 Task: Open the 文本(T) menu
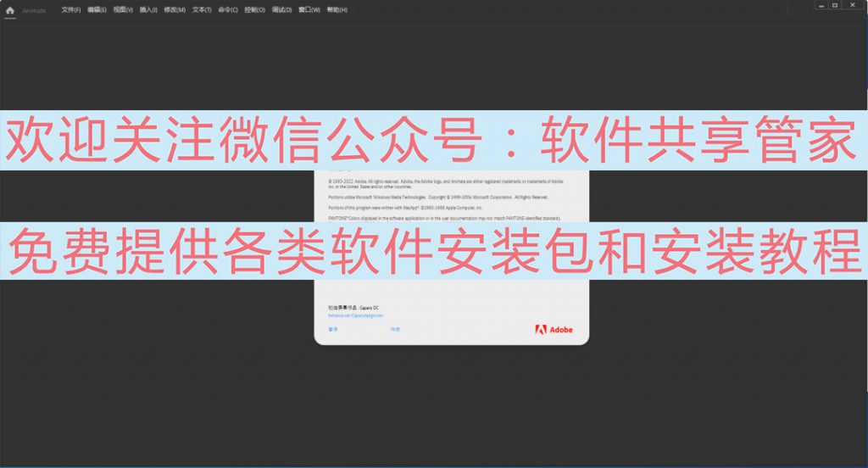(202, 10)
